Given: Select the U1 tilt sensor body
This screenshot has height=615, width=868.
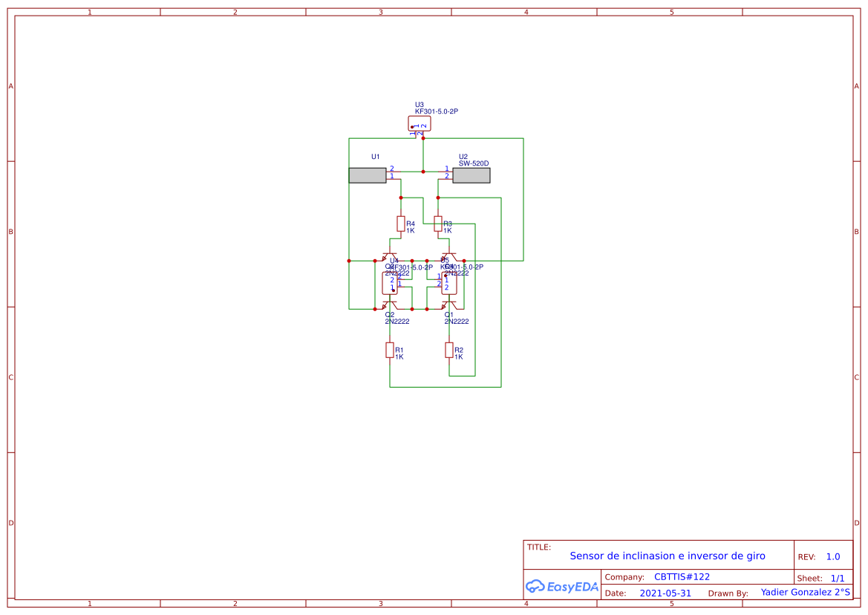Looking at the screenshot, I should tap(367, 174).
